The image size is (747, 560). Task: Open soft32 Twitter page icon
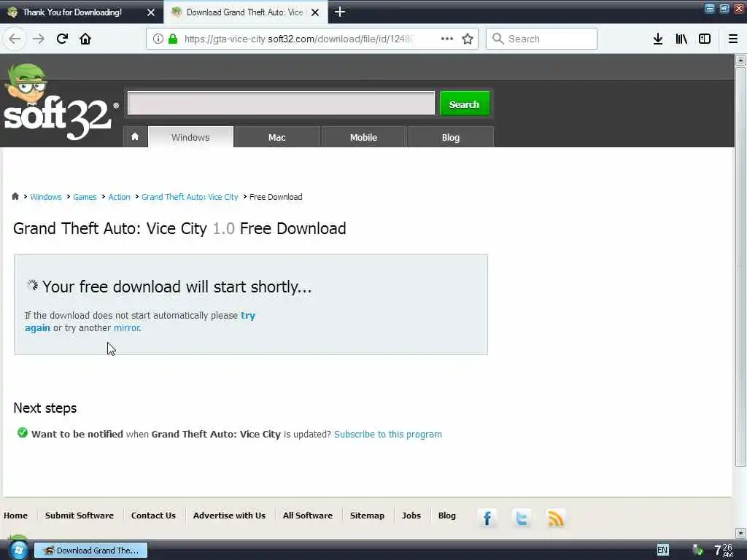[x=522, y=518]
